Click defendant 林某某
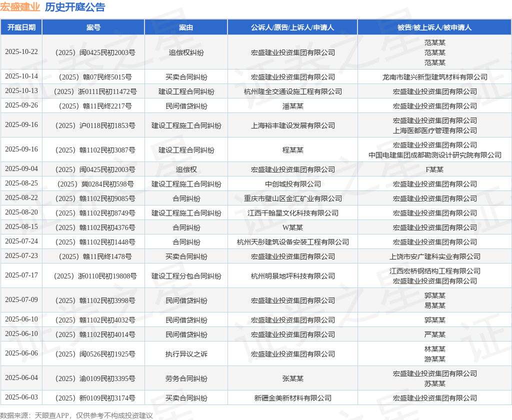The image size is (512, 420). 434,349
